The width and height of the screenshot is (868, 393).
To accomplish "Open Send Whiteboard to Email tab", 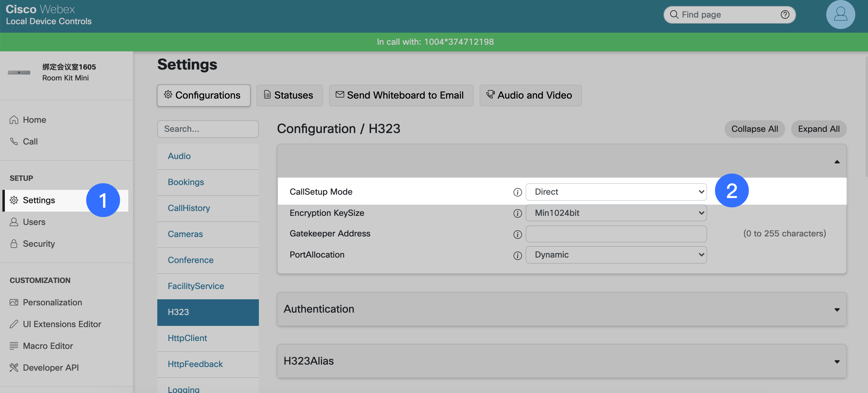I will point(401,95).
